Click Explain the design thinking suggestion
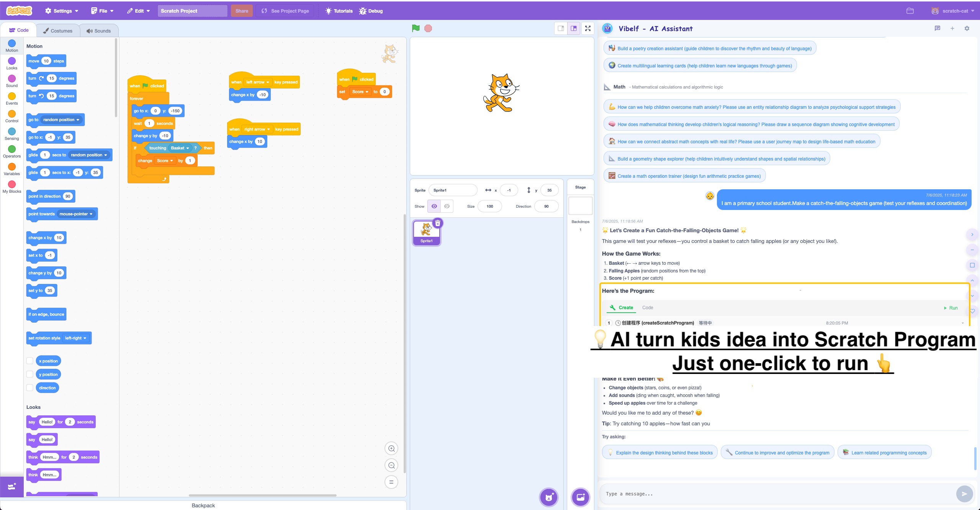This screenshot has height=510, width=980. coord(660,453)
